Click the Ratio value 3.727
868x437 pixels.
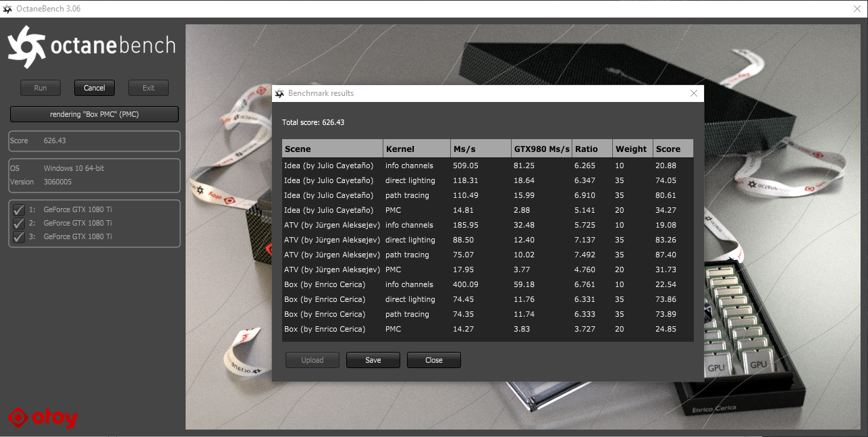(585, 329)
